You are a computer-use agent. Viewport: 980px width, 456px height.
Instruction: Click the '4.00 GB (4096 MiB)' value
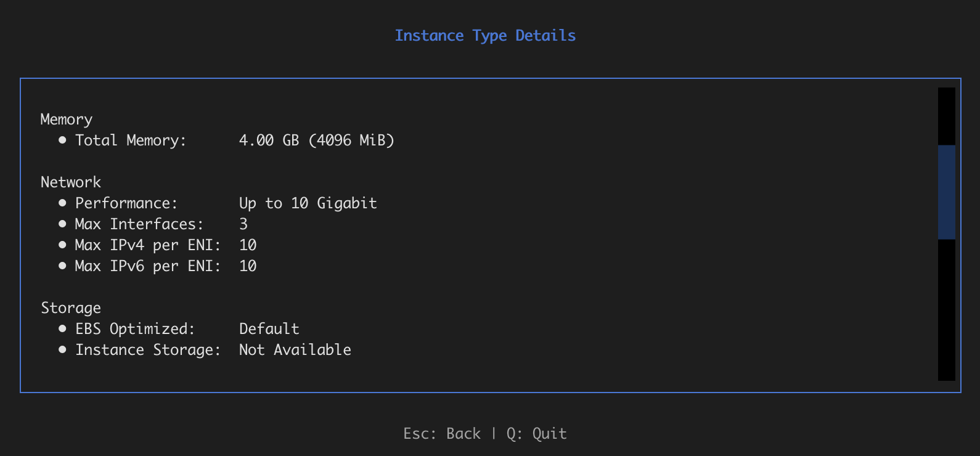pos(316,140)
